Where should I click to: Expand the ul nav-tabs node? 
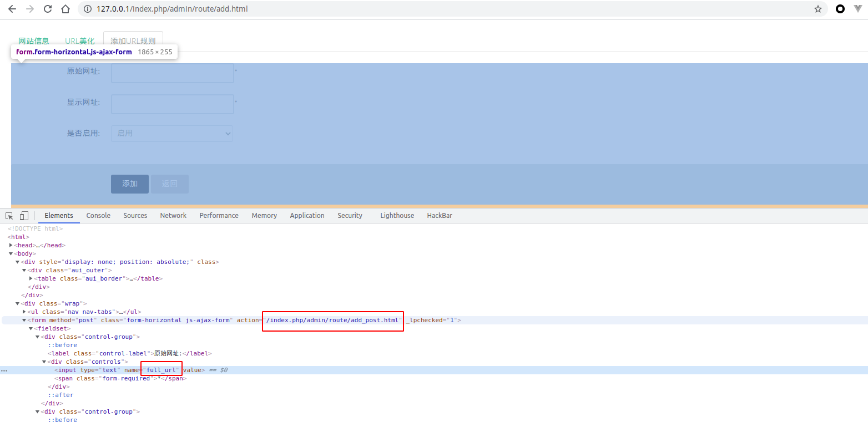[x=24, y=312]
